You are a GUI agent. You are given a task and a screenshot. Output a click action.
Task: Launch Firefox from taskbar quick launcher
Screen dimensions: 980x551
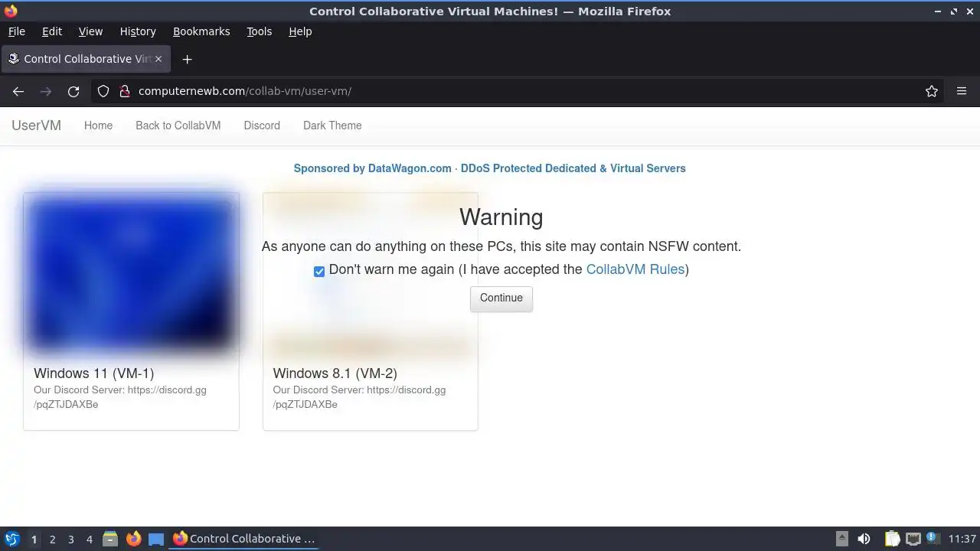pyautogui.click(x=133, y=539)
